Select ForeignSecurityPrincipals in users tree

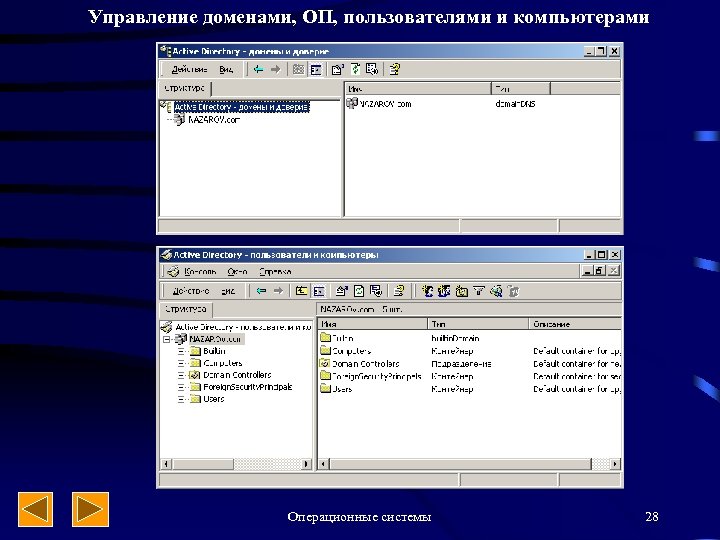tap(248, 387)
